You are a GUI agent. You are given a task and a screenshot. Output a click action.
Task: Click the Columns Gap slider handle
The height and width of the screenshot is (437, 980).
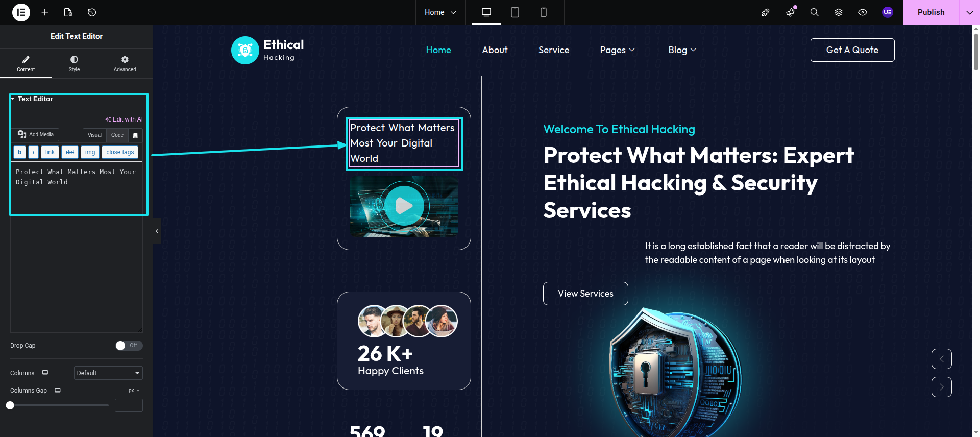(x=10, y=405)
